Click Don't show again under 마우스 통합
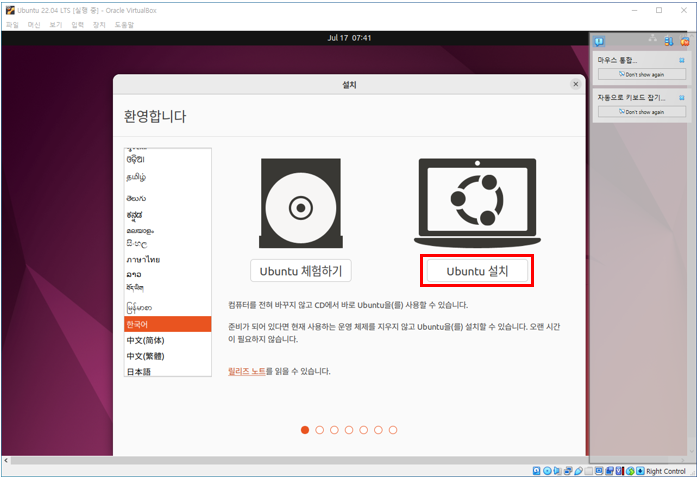Screen dimensions: 699x479 coord(641,74)
